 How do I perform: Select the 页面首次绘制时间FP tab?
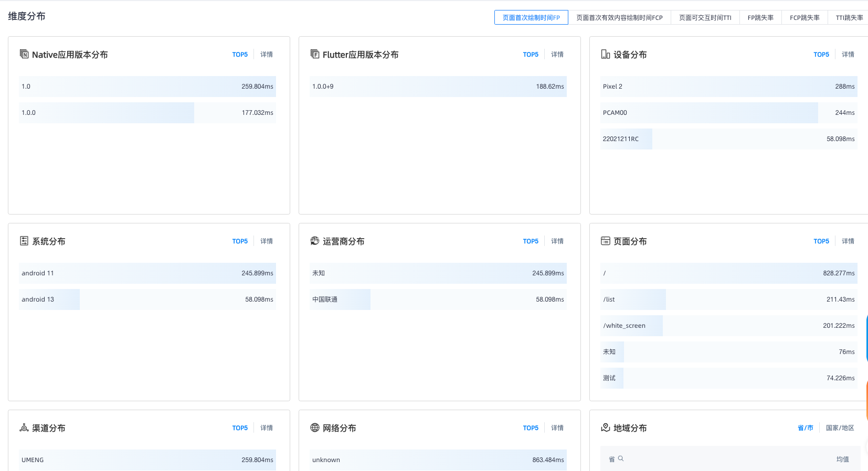click(x=531, y=17)
